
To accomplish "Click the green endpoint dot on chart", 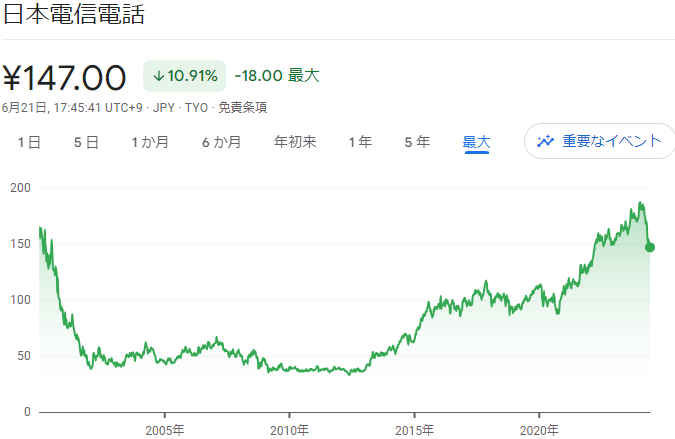I will coord(650,247).
